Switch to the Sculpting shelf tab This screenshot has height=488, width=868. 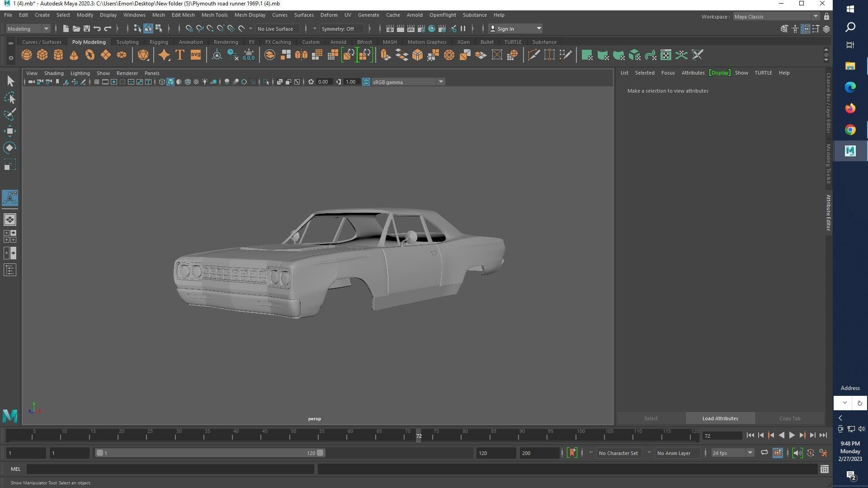point(127,42)
